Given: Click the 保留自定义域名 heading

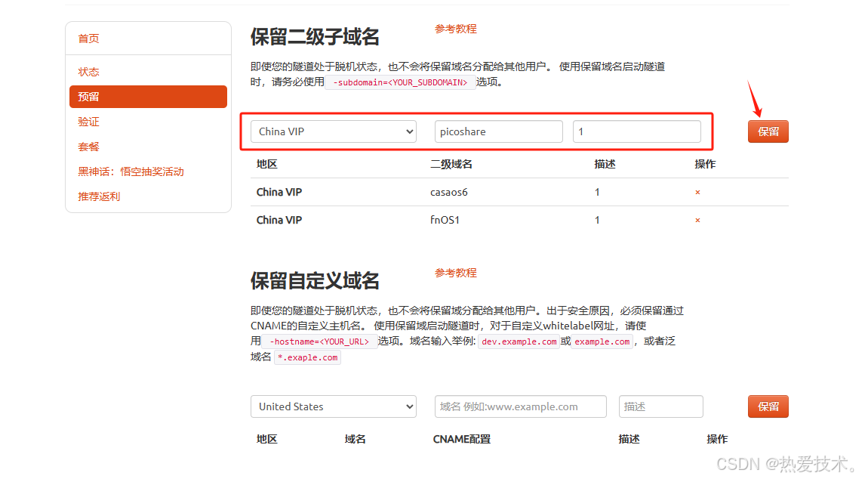Looking at the screenshot, I should 315,280.
